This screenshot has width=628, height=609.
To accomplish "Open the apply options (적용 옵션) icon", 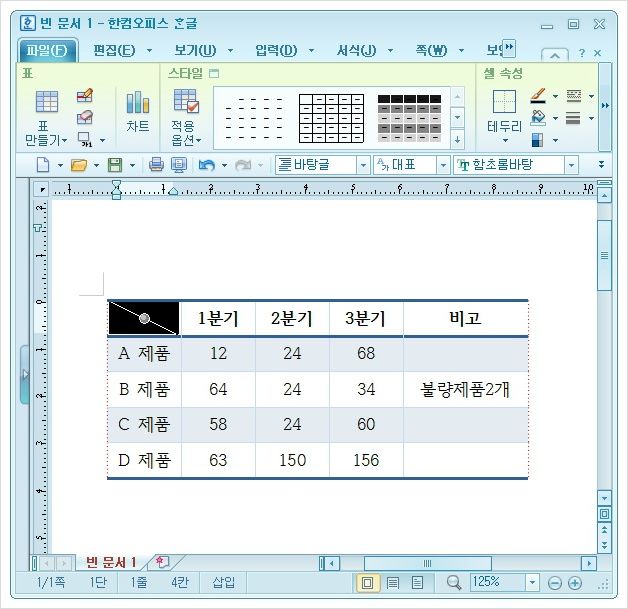I will 185,100.
